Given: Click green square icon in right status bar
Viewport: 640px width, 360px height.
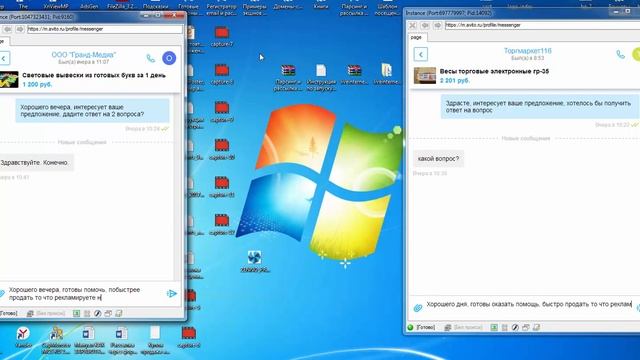Looking at the screenshot, I should click(494, 327).
